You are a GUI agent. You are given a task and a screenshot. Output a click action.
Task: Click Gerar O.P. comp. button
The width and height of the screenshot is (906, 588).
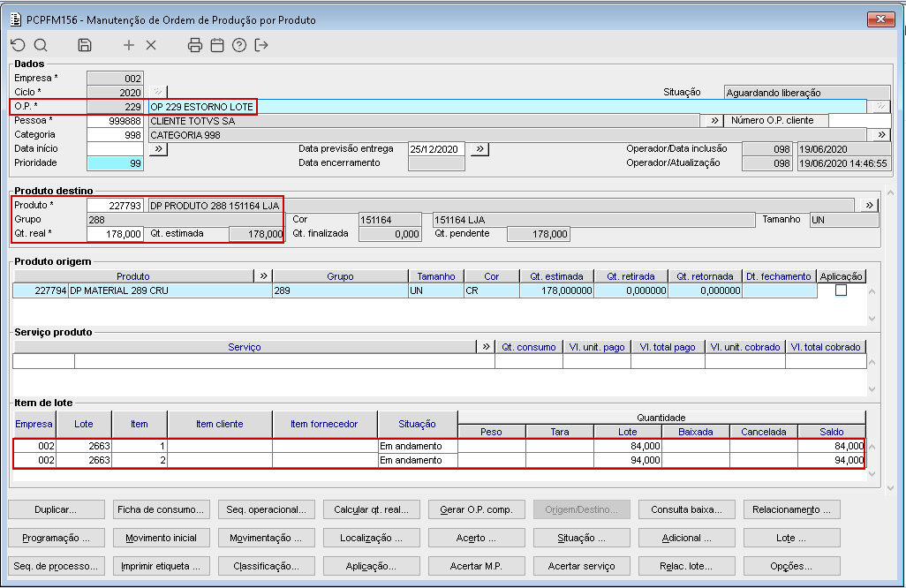[x=477, y=509]
